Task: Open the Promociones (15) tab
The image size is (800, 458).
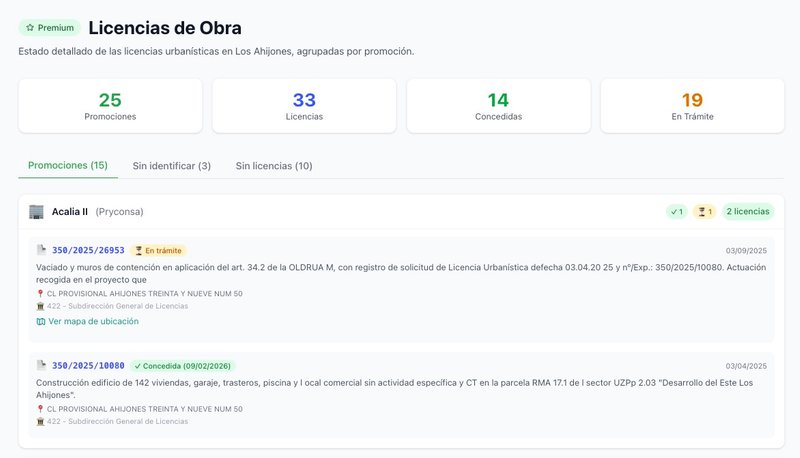Action: tap(68, 166)
